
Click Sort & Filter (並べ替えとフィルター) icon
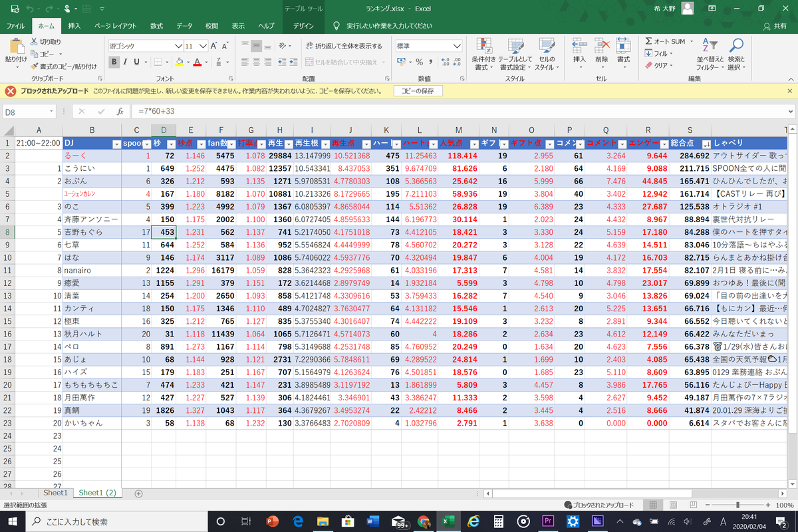coord(712,46)
